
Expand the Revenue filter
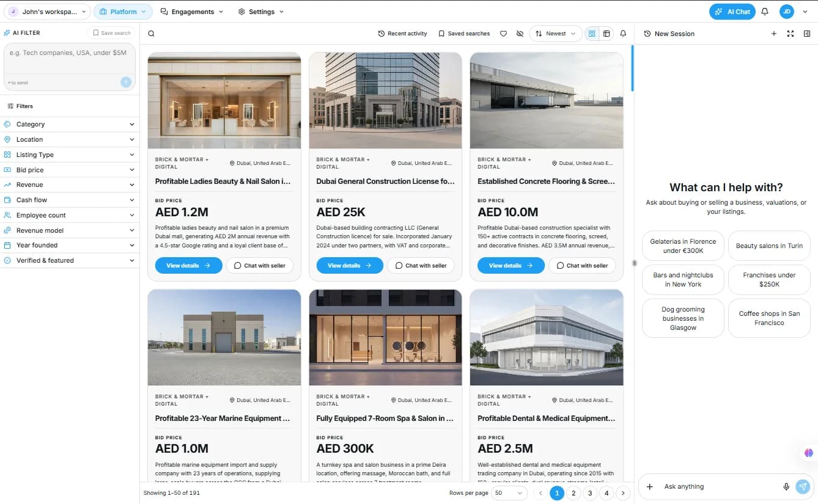(70, 184)
